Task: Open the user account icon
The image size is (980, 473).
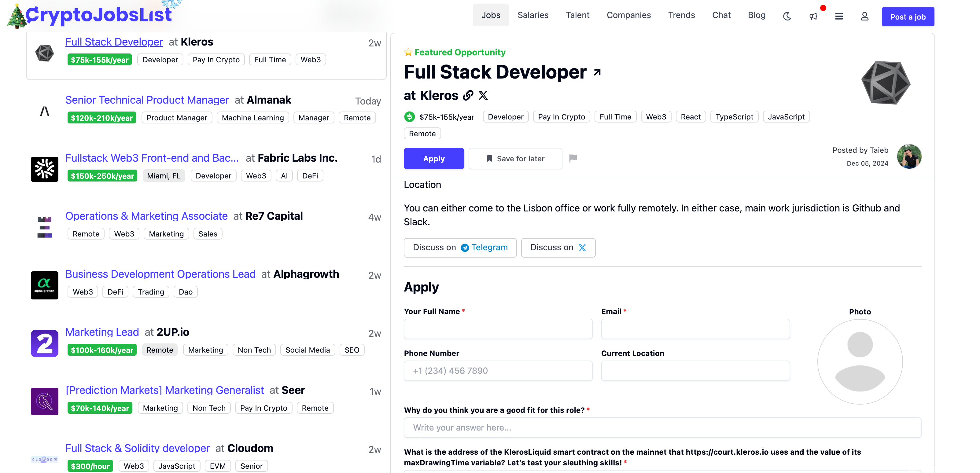Action: (864, 16)
